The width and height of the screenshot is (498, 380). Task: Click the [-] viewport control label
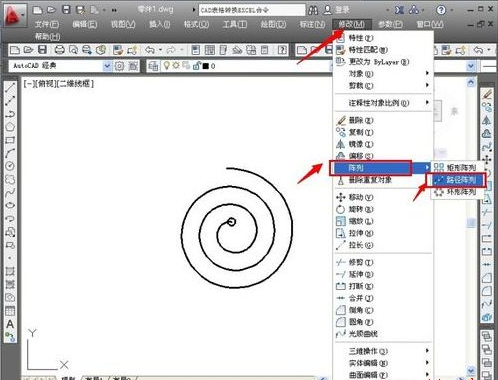tap(28, 84)
